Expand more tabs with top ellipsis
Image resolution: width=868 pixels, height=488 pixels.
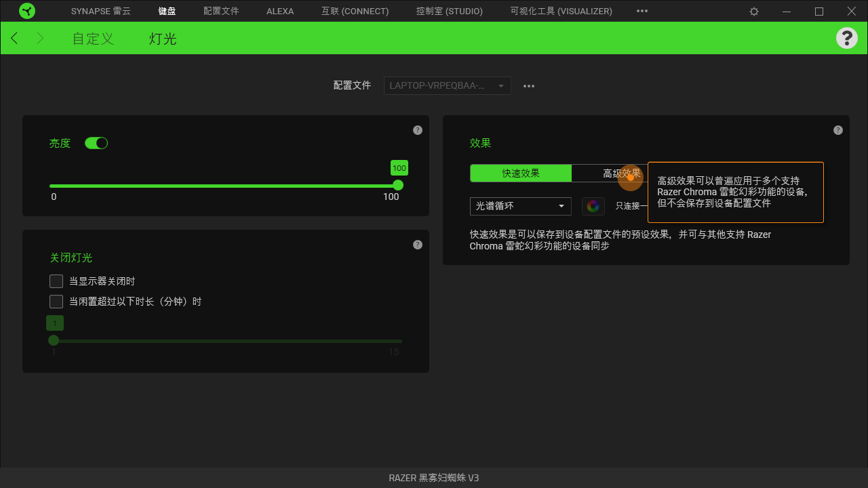(642, 12)
